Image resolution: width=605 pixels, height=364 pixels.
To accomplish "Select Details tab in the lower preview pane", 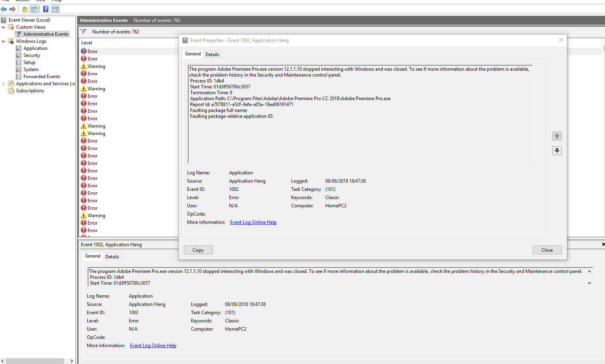I will [x=112, y=257].
